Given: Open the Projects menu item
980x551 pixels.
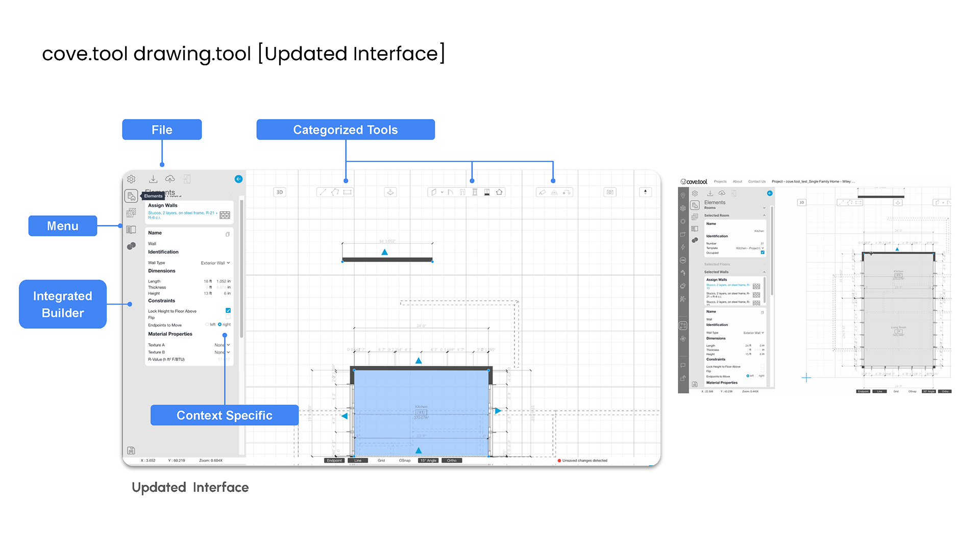Looking at the screenshot, I should 720,182.
